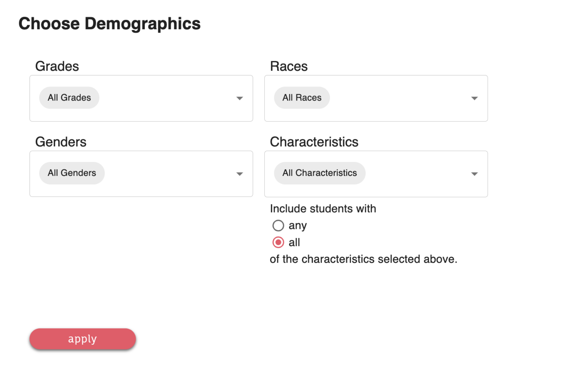
Task: Expand Characteristics using its arrow icon
Action: [474, 174]
